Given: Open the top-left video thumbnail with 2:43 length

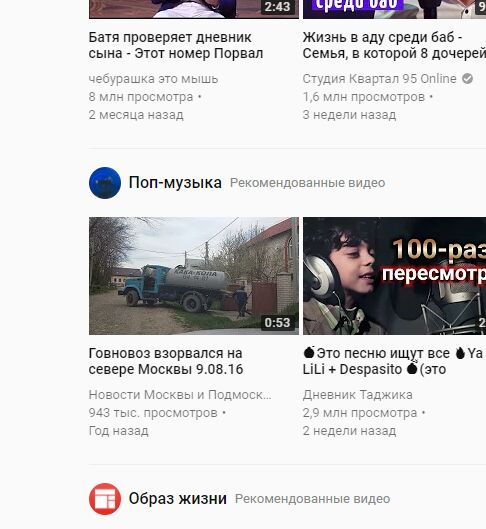Looking at the screenshot, I should coord(194,9).
